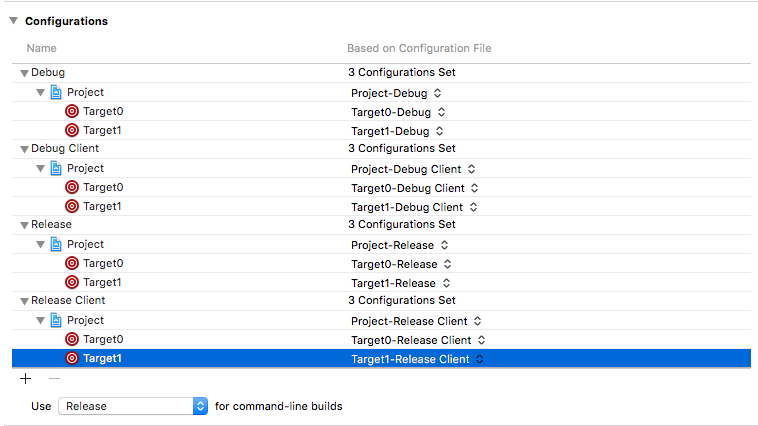
Task: Add a configuration with the plus button
Action: coord(26,379)
